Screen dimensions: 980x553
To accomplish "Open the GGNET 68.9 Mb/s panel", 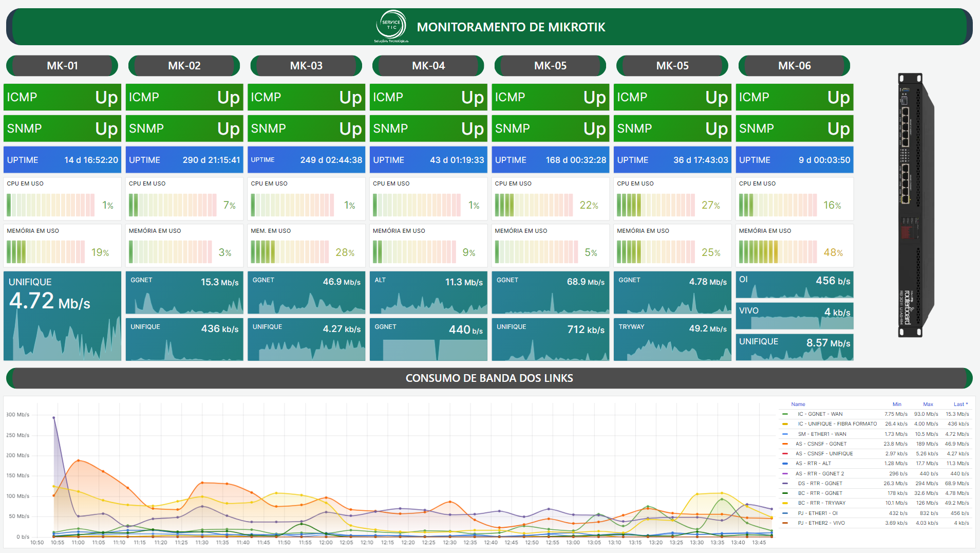I will pos(551,292).
